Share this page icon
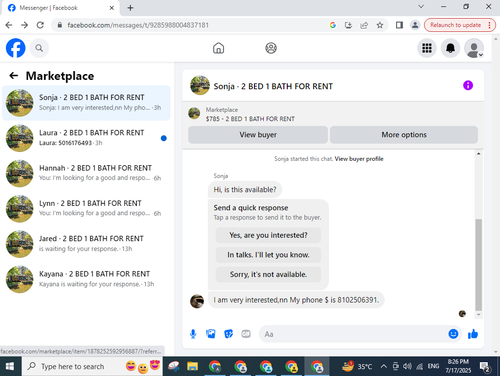The image size is (500, 376). tap(364, 25)
